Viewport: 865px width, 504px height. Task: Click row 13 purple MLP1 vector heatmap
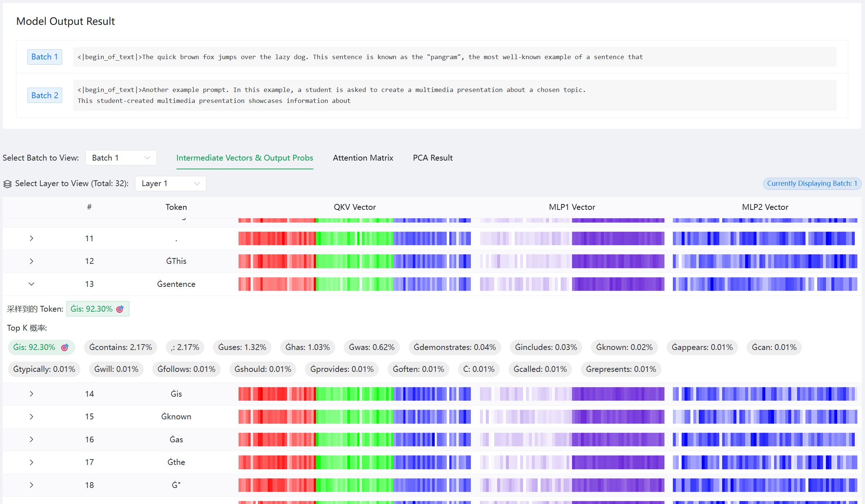point(572,284)
